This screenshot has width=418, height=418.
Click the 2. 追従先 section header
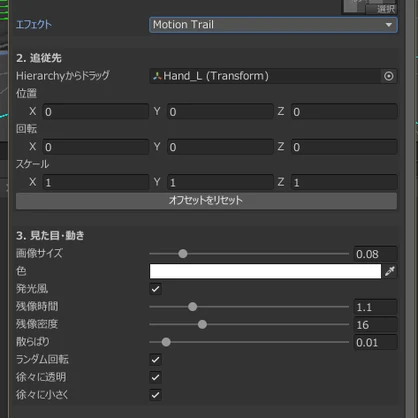39,58
